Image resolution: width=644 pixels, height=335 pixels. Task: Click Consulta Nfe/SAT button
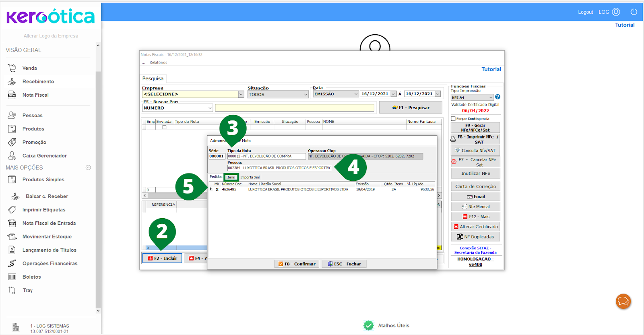click(x=475, y=151)
